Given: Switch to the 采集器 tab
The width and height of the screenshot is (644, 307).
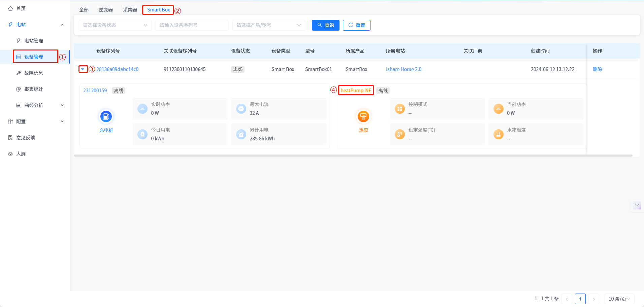Looking at the screenshot, I should (x=130, y=10).
